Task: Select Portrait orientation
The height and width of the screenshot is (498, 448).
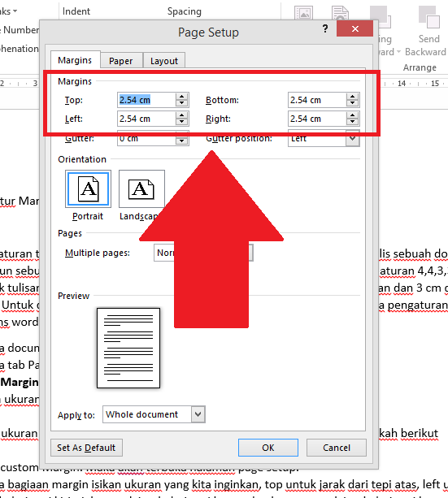Action: (x=88, y=189)
